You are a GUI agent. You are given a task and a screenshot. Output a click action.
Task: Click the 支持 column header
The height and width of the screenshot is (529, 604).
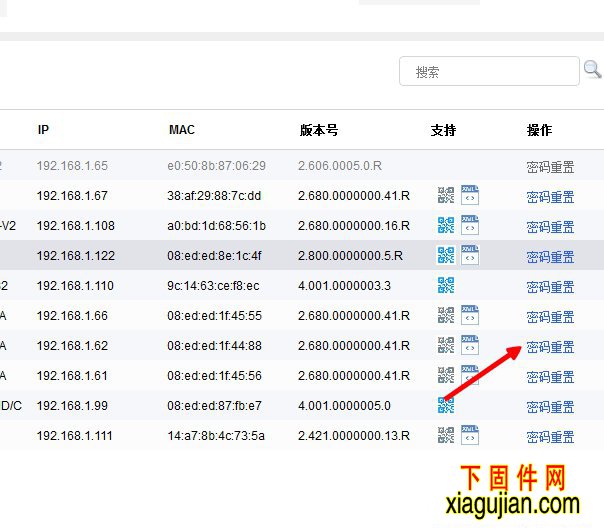(x=443, y=131)
